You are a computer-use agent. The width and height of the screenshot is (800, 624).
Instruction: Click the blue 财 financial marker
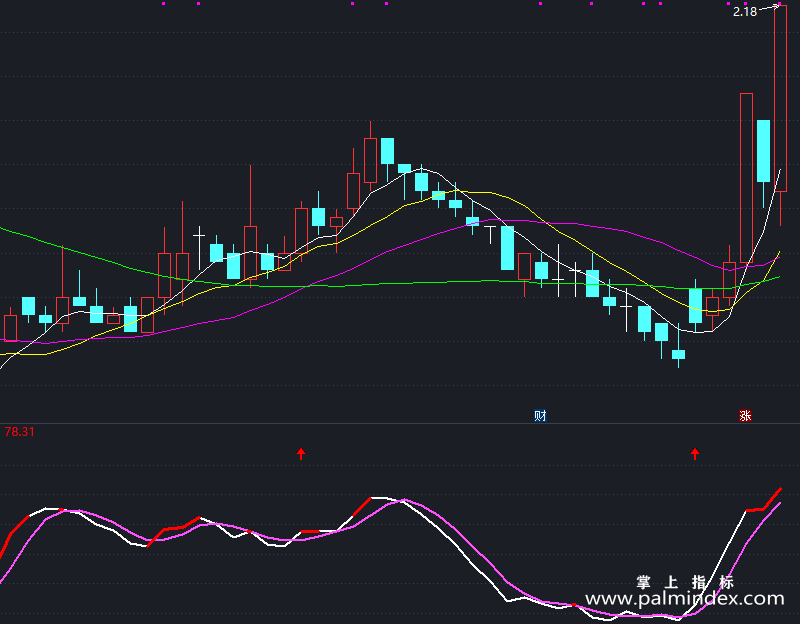(540, 416)
